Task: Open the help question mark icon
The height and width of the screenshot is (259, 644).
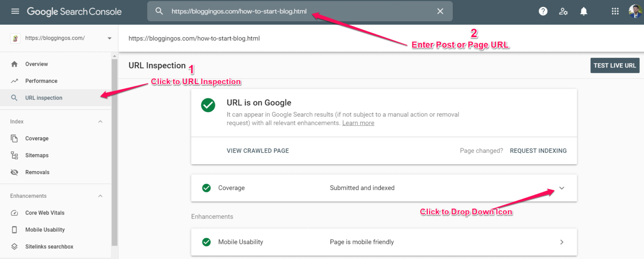Action: 543,11
